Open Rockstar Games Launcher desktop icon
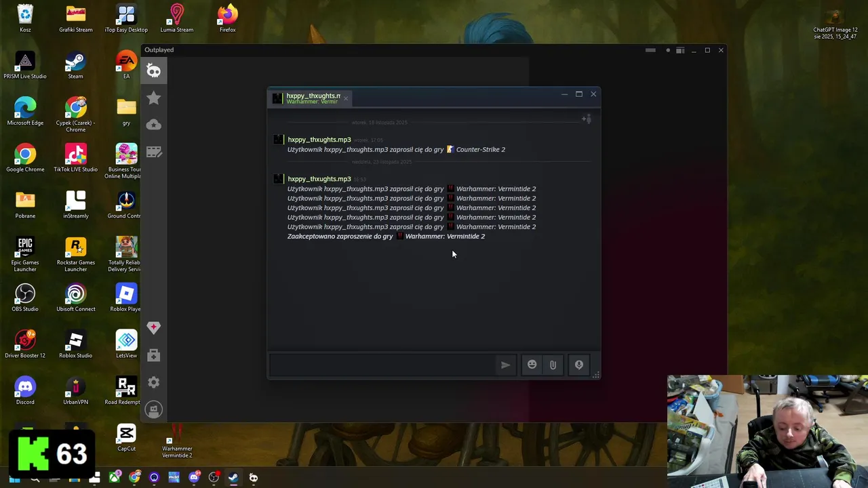This screenshot has width=868, height=488. point(75,255)
